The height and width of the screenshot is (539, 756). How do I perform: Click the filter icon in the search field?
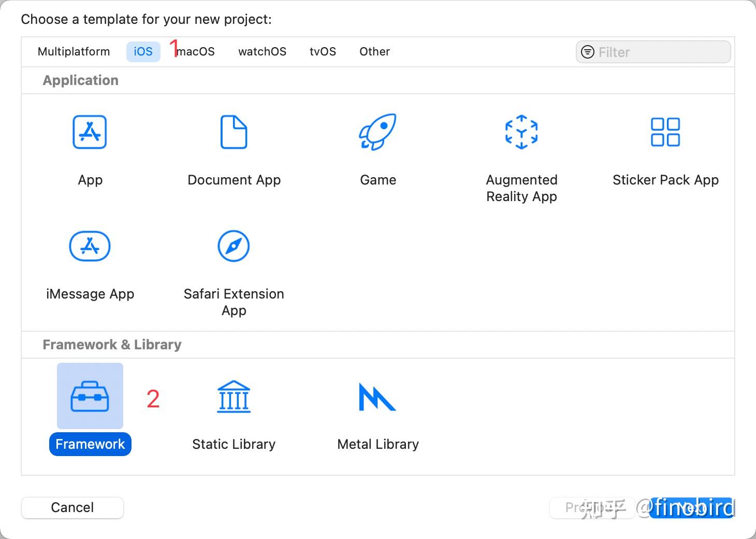(588, 52)
